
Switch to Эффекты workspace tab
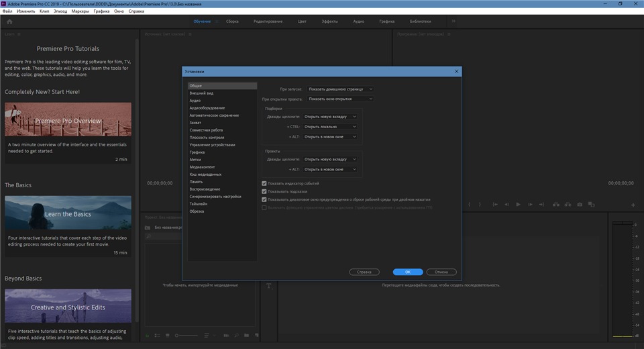[330, 21]
